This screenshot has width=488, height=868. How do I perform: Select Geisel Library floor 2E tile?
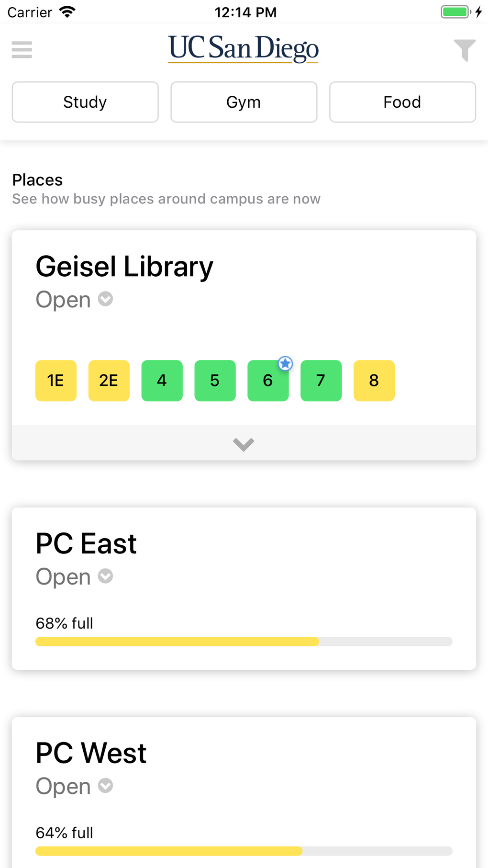(109, 381)
